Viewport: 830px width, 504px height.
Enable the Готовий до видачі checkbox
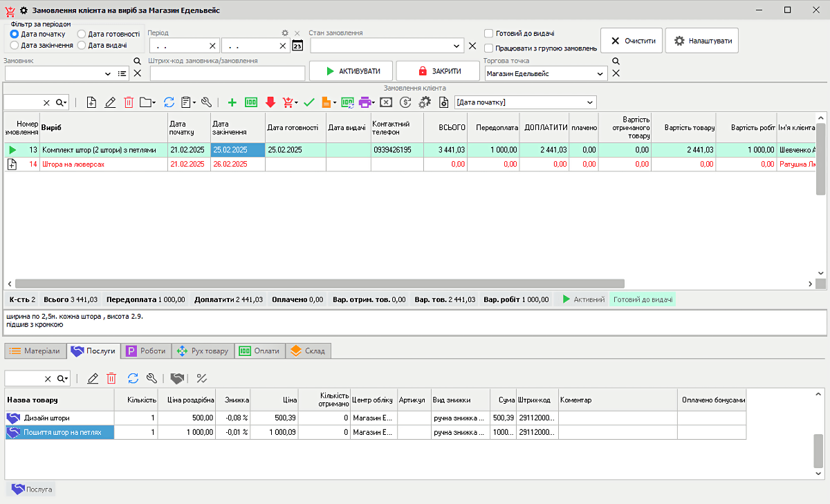pyautogui.click(x=489, y=33)
